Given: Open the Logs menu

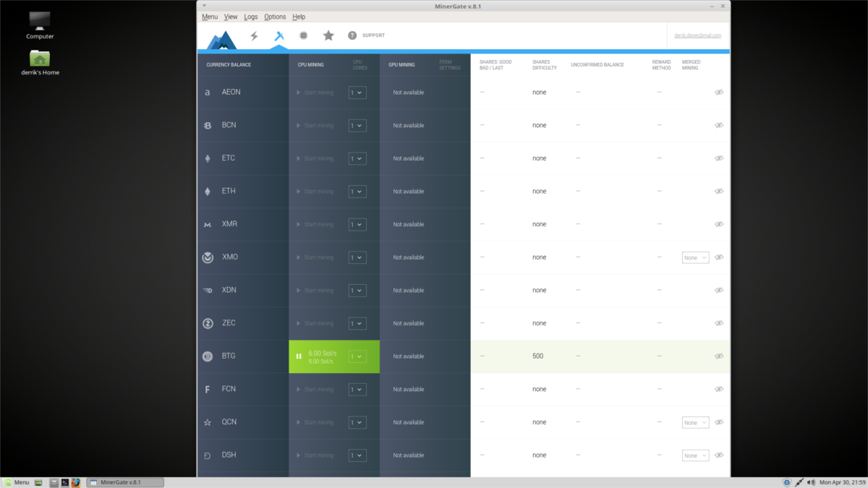Looking at the screenshot, I should (x=251, y=17).
